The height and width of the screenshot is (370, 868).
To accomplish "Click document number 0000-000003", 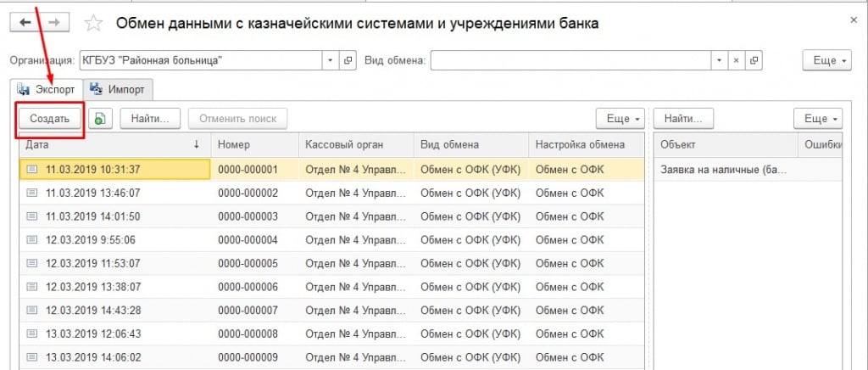I will pos(248,216).
